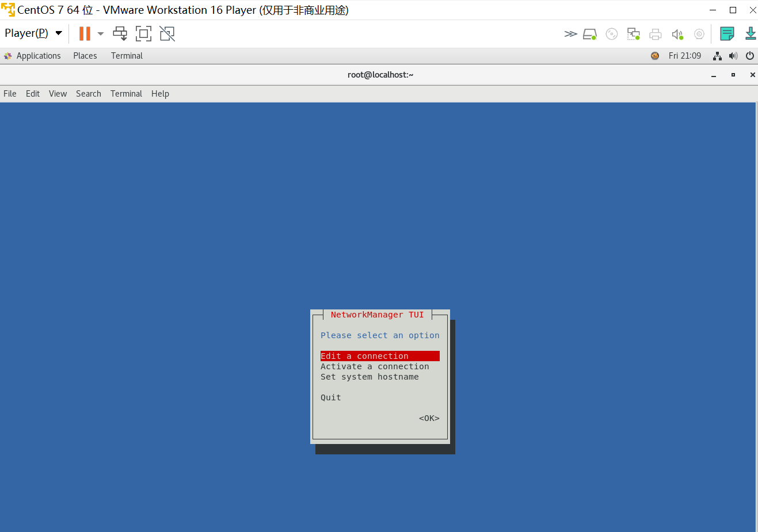Viewport: 758px width, 532px height.
Task: Send Ctrl+Alt+Del to the guest
Action: pos(120,33)
